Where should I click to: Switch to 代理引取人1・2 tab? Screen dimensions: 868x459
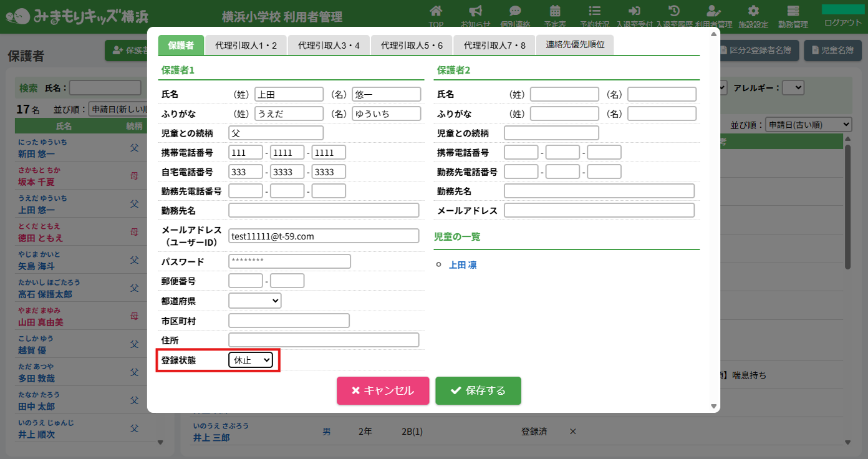pyautogui.click(x=246, y=46)
